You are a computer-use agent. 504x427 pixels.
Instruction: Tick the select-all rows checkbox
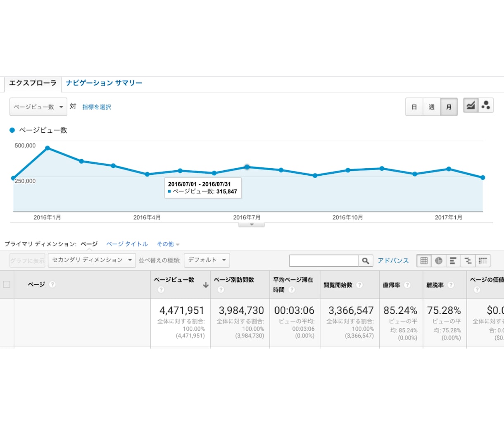click(x=7, y=284)
